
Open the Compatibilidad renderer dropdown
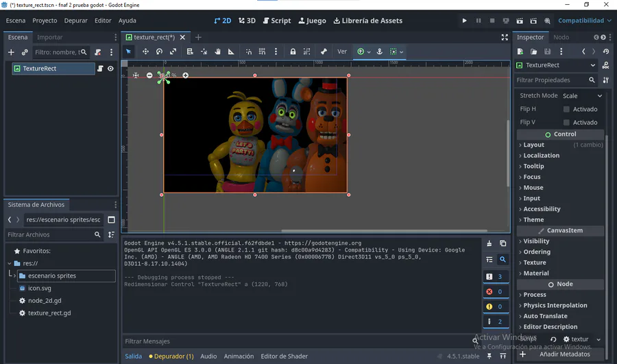585,21
